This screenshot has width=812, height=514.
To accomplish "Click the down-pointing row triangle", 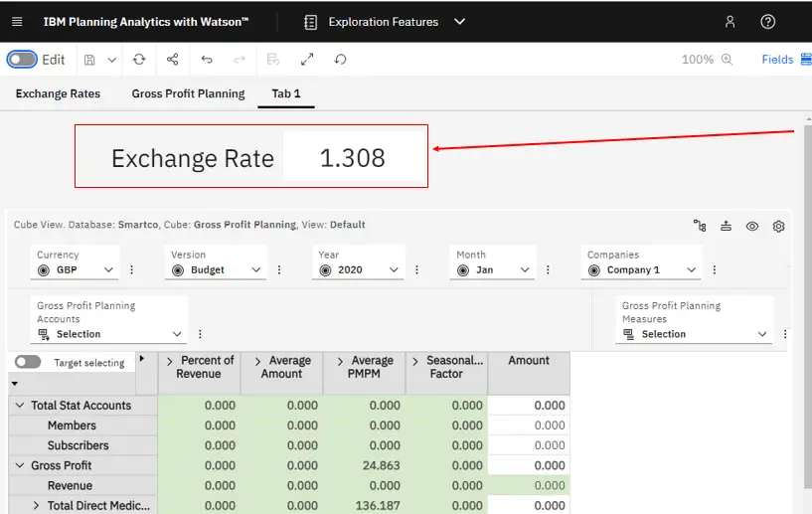I will 15,384.
